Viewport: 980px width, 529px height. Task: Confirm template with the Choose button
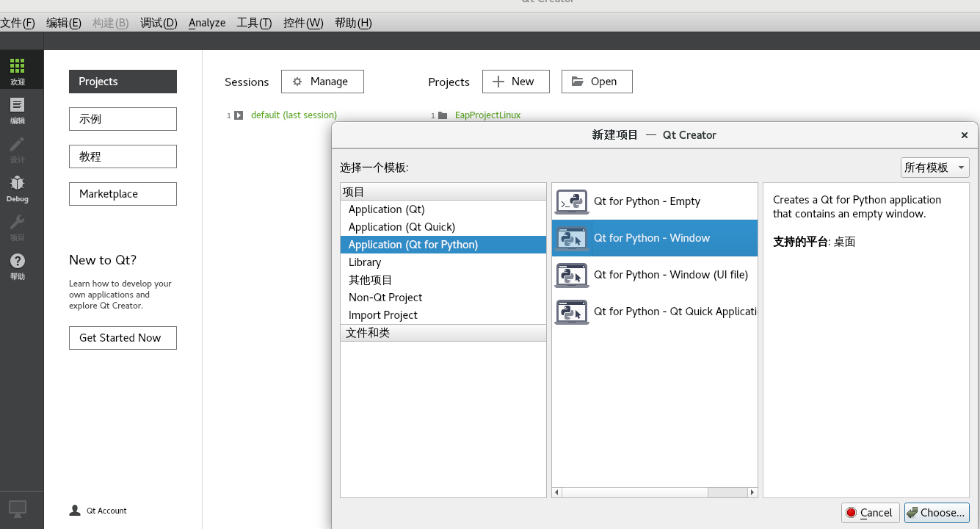[x=937, y=512]
